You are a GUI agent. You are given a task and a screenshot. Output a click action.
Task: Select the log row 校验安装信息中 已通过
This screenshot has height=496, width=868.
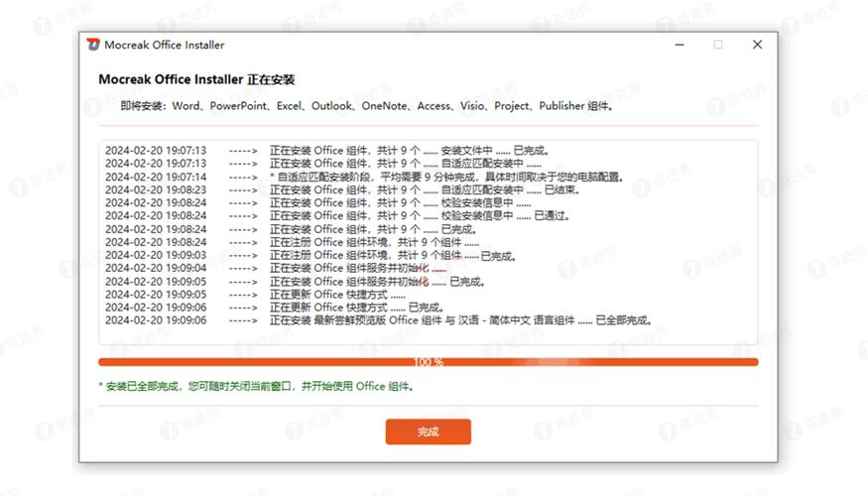pyautogui.click(x=337, y=215)
